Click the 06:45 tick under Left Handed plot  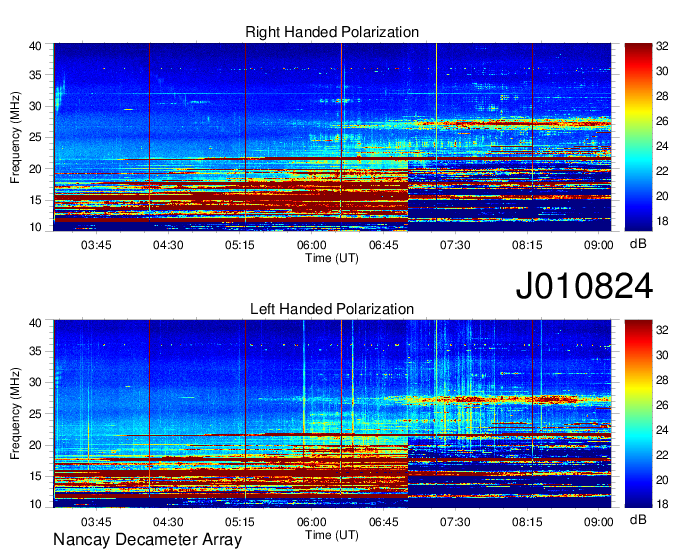pyautogui.click(x=383, y=522)
